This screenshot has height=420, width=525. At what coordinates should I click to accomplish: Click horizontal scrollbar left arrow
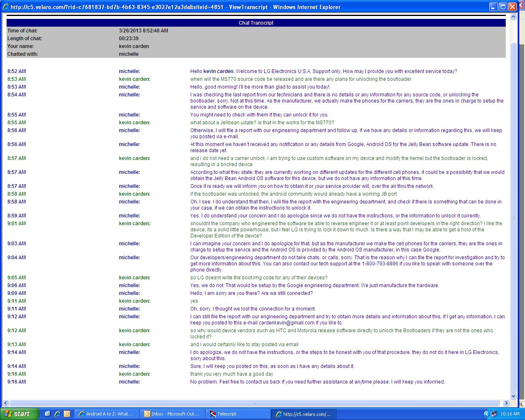click(x=5, y=403)
